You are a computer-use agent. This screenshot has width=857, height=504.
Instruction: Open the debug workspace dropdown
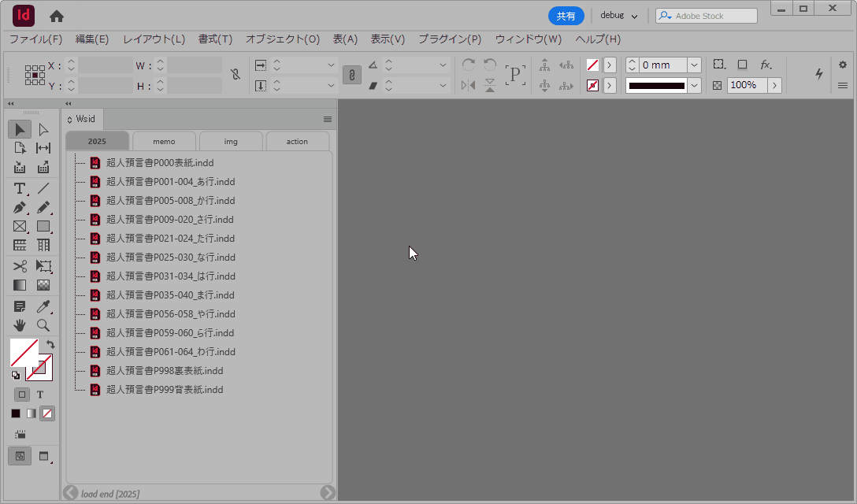tap(619, 16)
